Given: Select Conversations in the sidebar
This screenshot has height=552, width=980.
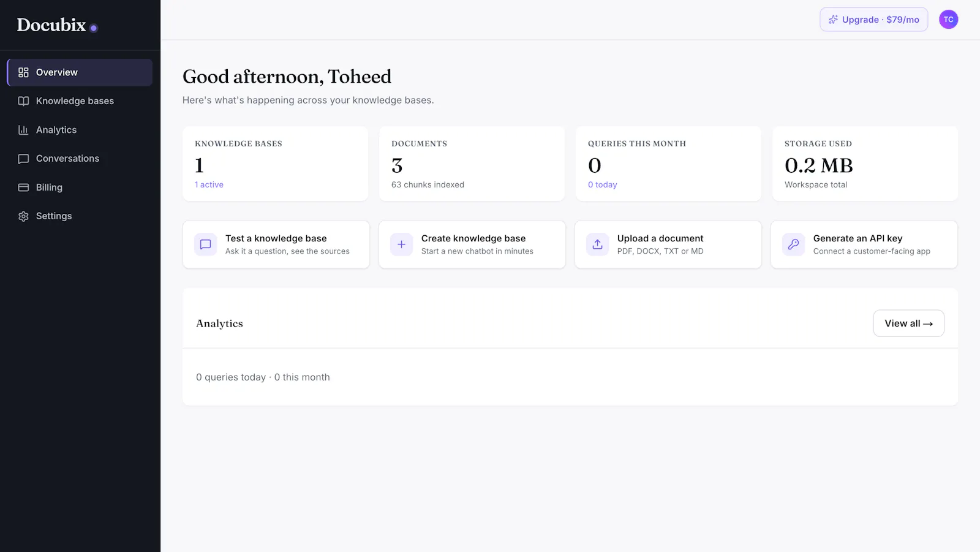Looking at the screenshot, I should (80, 159).
